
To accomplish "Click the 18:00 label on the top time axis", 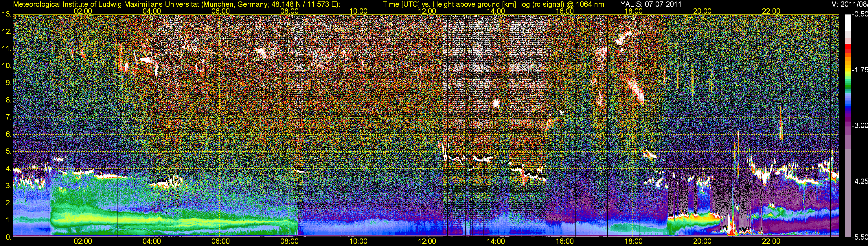I will [633, 11].
